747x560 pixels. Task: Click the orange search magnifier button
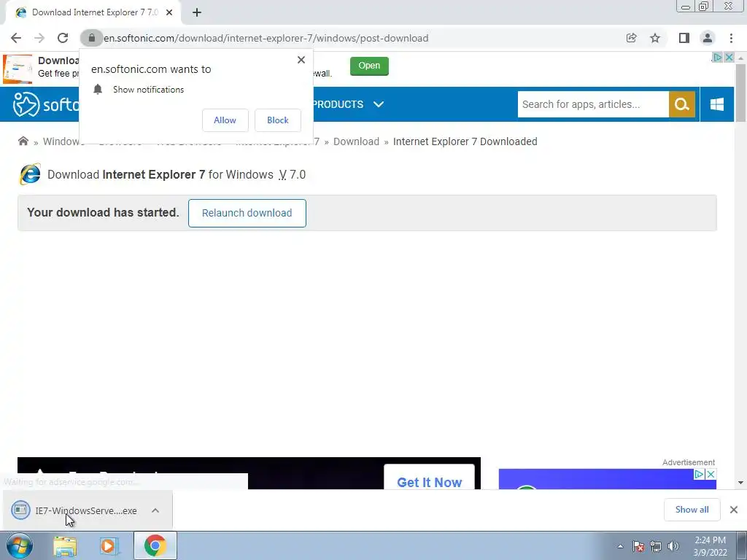[682, 104]
